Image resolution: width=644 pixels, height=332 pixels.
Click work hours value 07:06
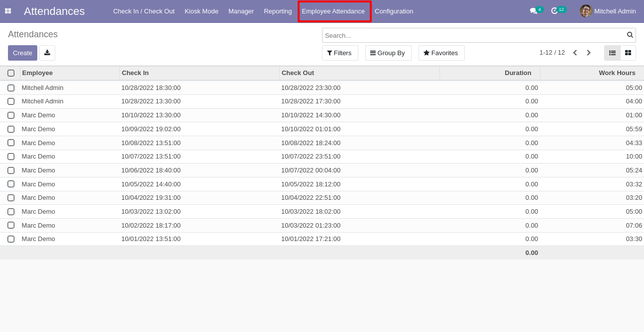pyautogui.click(x=634, y=225)
